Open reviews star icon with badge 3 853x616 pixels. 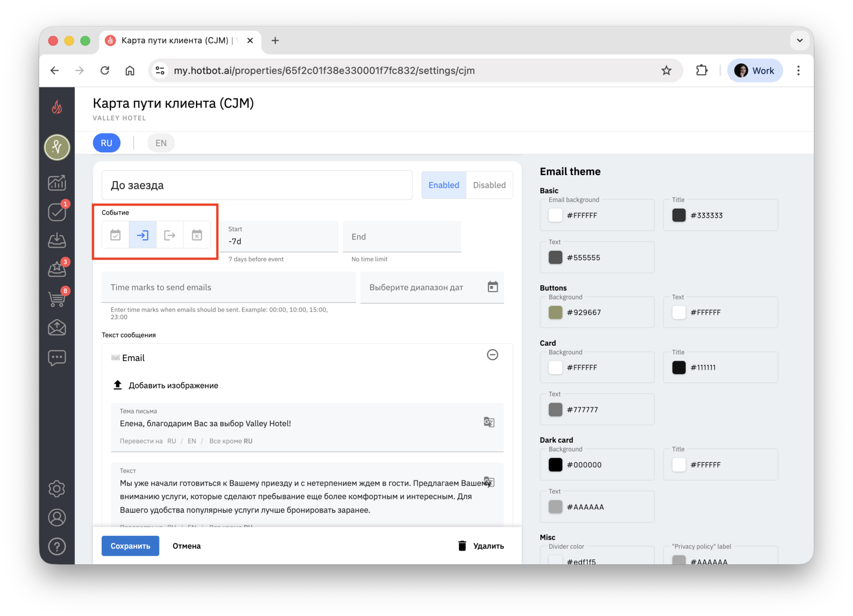click(57, 269)
